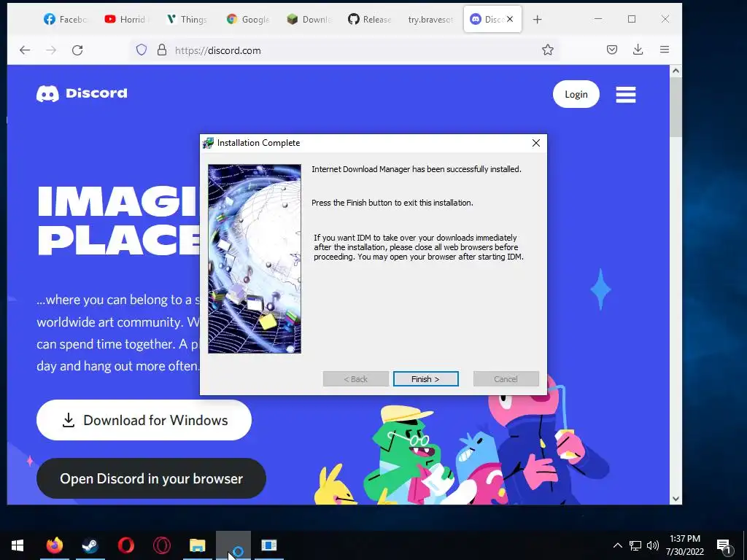The image size is (747, 560).
Task: Bookmark this page with star icon
Action: 548,50
